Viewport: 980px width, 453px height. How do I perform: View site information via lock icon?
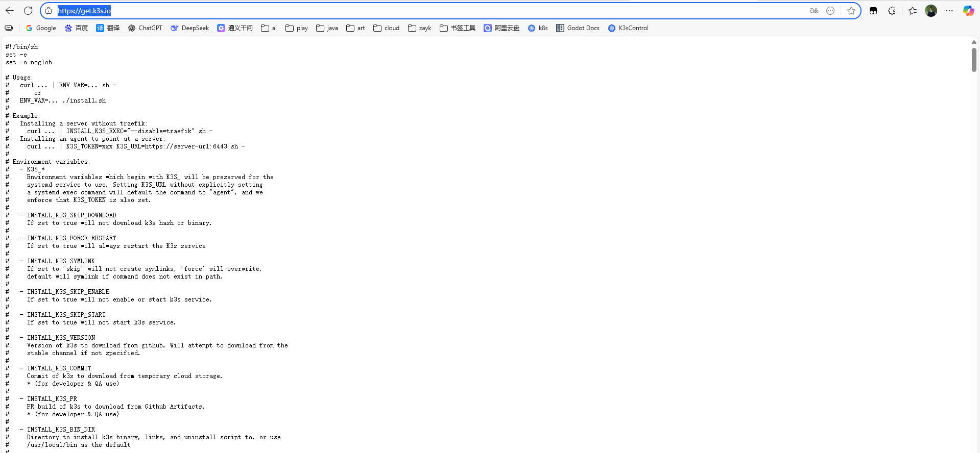49,11
